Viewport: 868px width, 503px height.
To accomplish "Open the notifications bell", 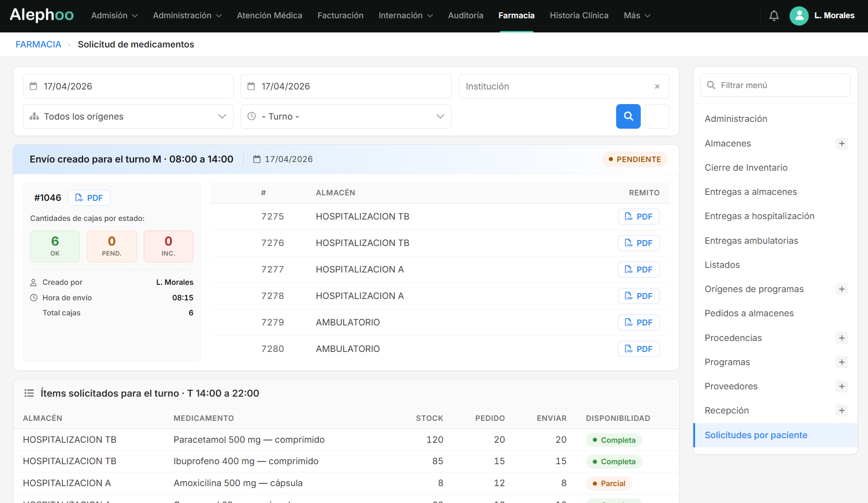I will click(774, 16).
